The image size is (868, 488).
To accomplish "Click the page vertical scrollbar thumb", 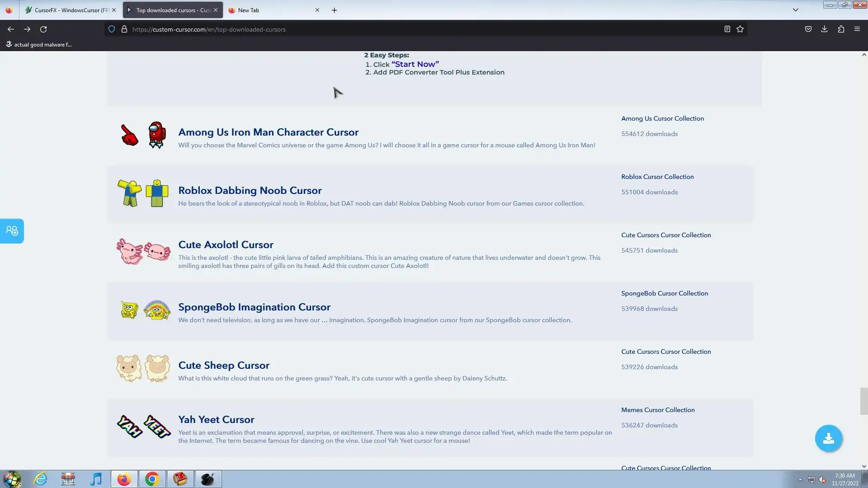I will (x=863, y=401).
